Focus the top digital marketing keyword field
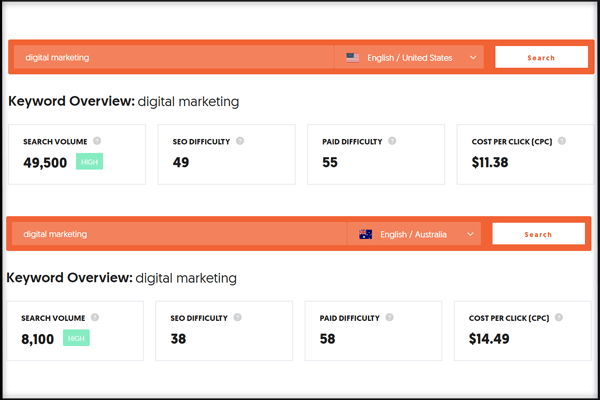Image resolution: width=600 pixels, height=400 pixels. (x=174, y=57)
